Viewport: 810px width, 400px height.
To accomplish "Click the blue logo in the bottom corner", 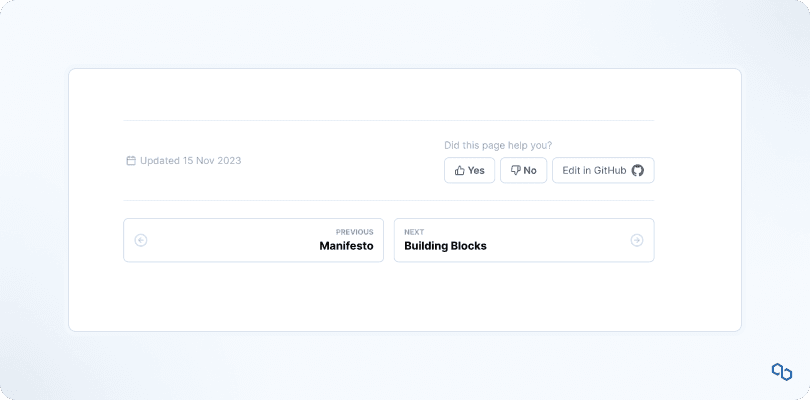I will pyautogui.click(x=781, y=372).
